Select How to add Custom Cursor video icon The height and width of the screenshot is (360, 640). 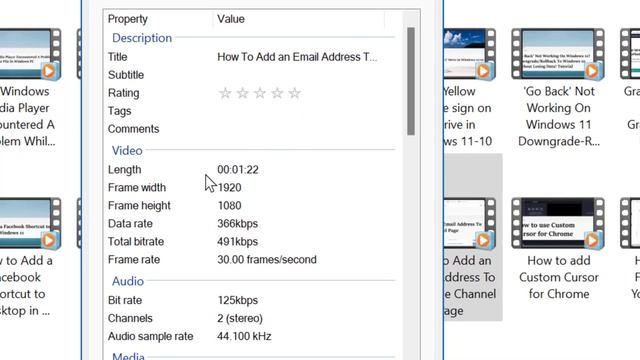click(558, 223)
